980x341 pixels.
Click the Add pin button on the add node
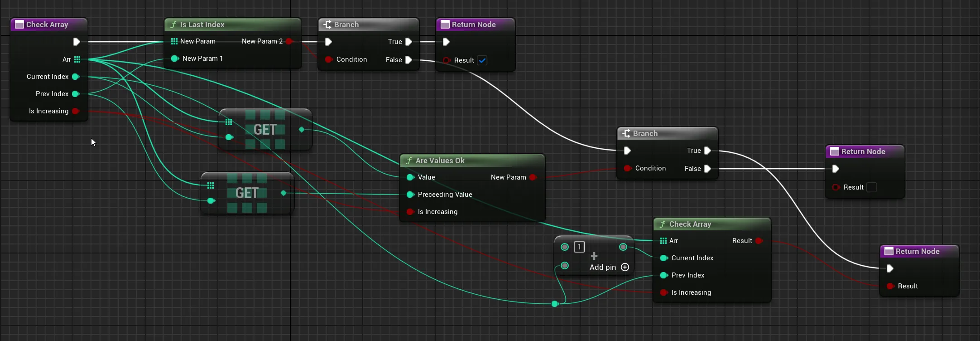609,267
